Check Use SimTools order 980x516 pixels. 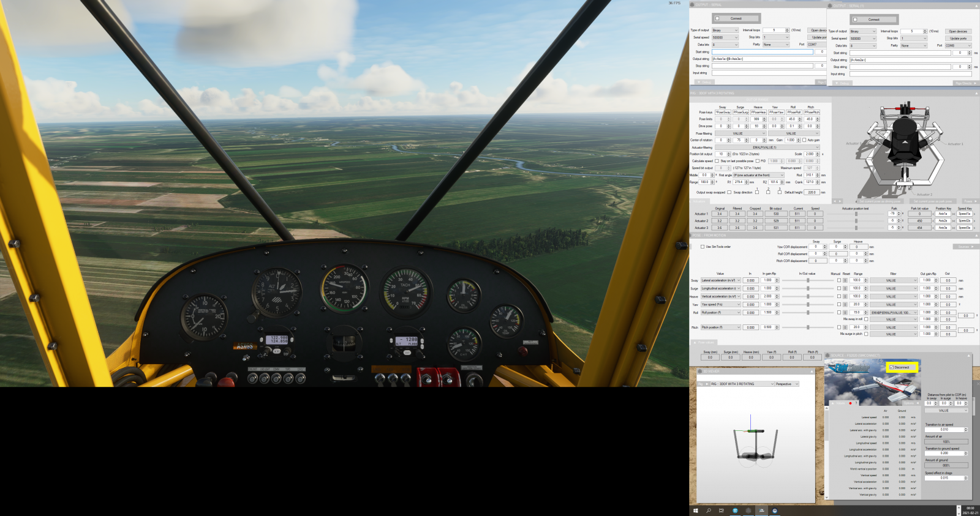pyautogui.click(x=702, y=247)
